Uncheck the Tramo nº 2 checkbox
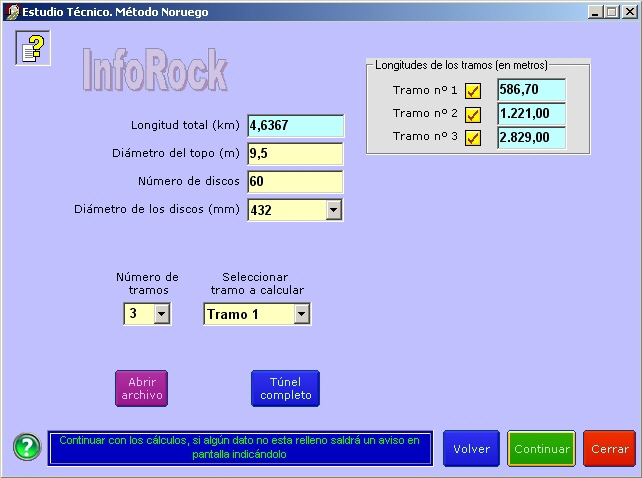Image resolution: width=642 pixels, height=478 pixels. click(x=473, y=114)
